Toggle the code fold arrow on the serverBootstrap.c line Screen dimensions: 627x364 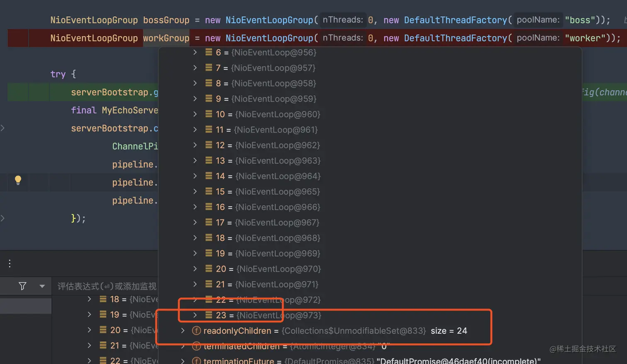[2, 128]
